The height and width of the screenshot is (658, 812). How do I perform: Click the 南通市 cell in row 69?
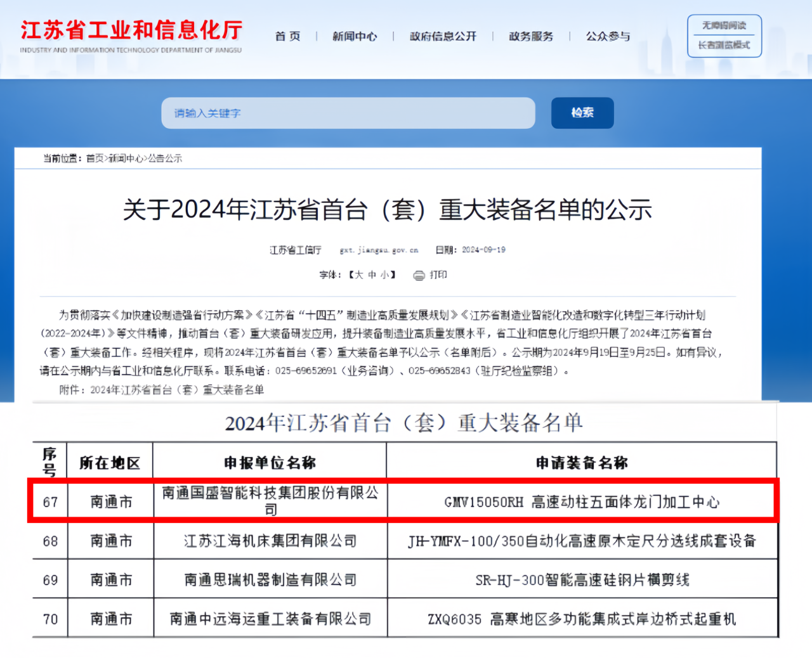click(x=111, y=580)
